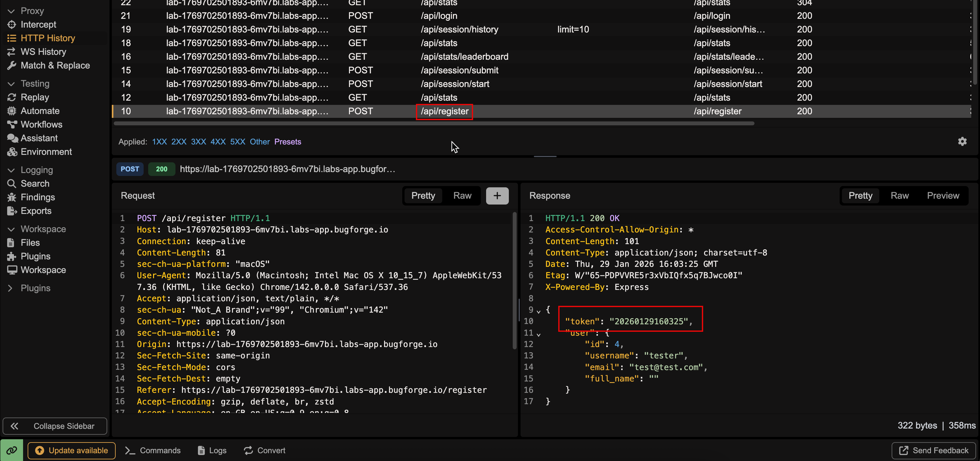Open Match & Replace wrench icon
The width and height of the screenshot is (980, 461).
(11, 65)
